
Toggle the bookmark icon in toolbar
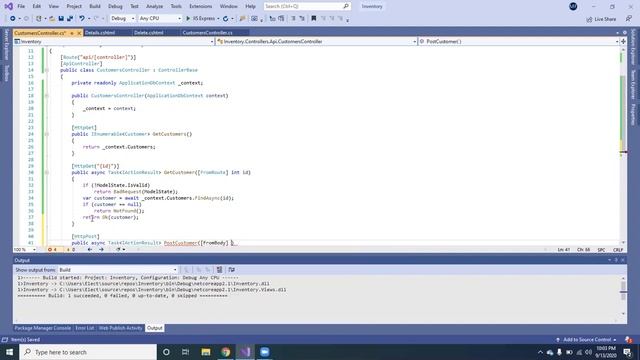pyautogui.click(x=313, y=18)
